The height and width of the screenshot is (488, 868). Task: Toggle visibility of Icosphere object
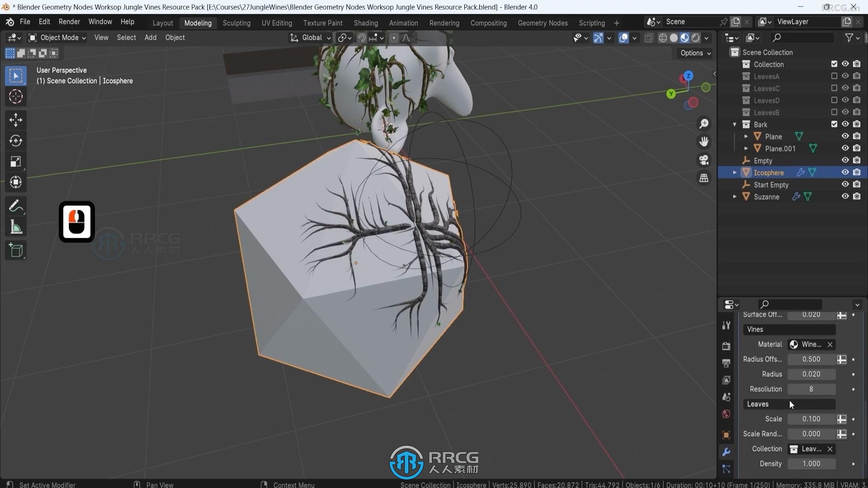pyautogui.click(x=845, y=172)
